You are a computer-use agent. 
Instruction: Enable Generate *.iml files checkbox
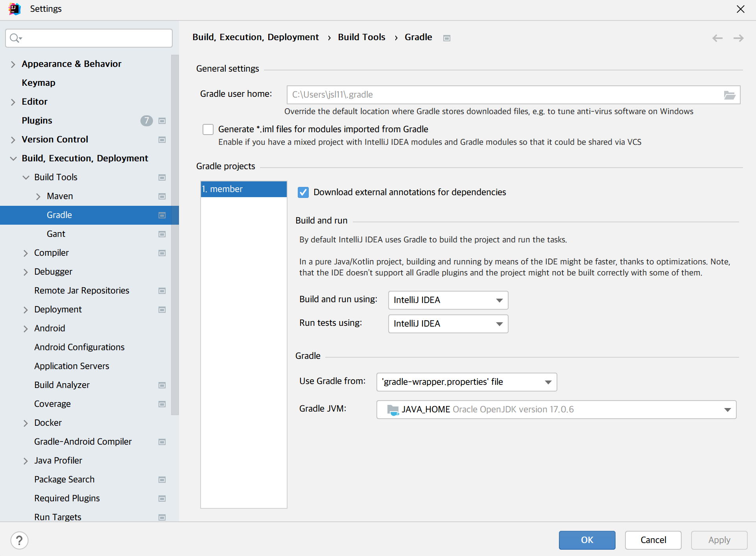click(208, 129)
